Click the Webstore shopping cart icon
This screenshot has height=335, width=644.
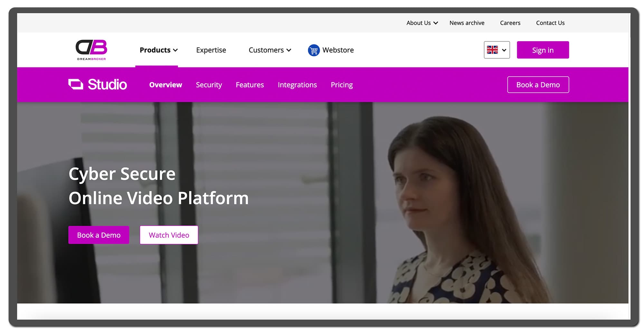(314, 50)
